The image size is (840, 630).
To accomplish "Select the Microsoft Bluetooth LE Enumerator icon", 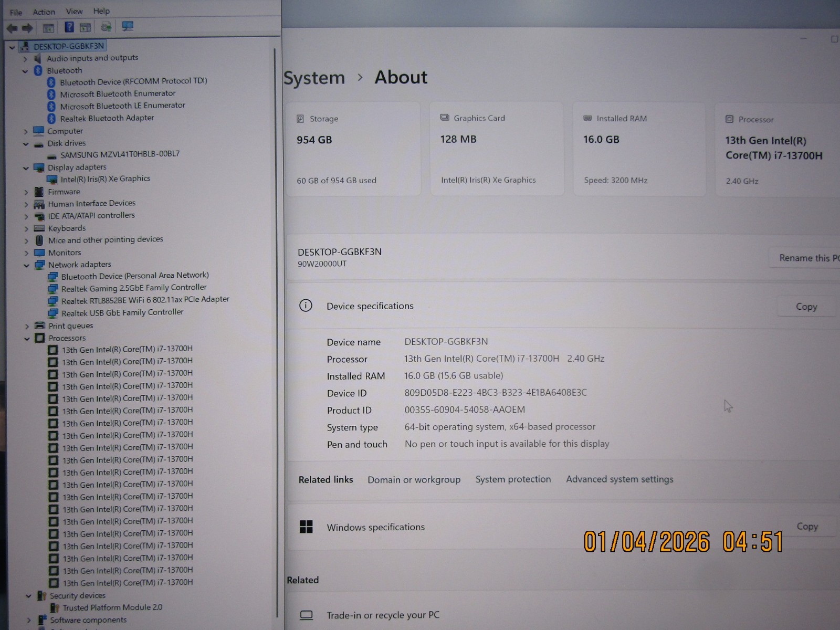I will (x=51, y=107).
